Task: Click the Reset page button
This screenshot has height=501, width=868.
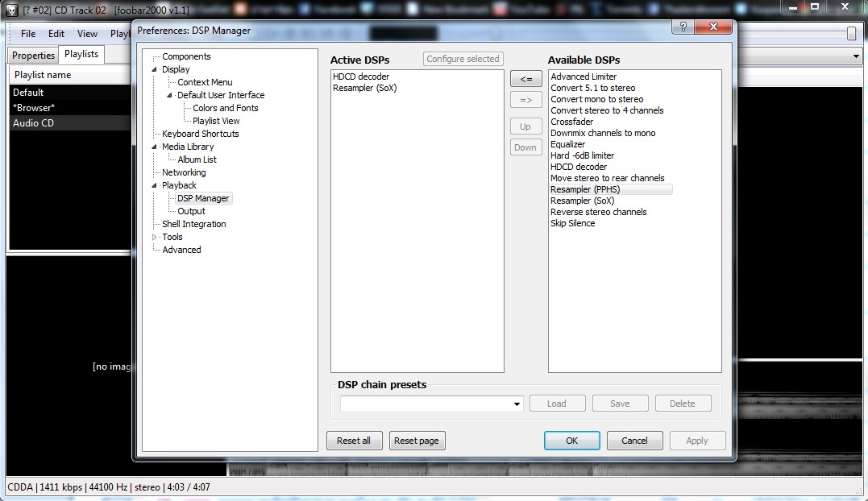Action: [417, 441]
